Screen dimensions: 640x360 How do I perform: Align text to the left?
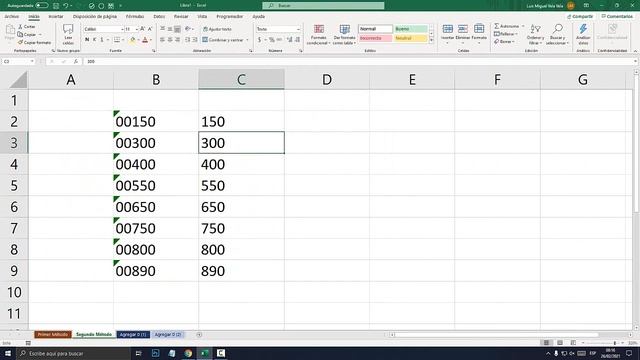point(162,40)
